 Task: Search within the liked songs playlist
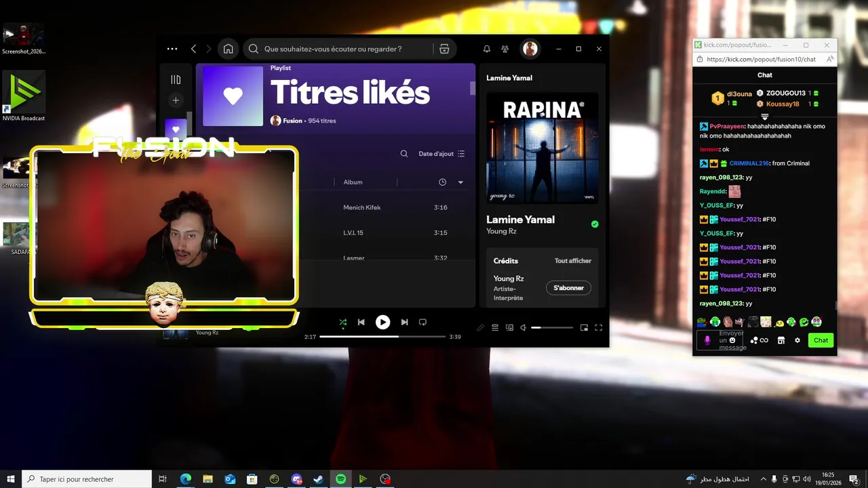coord(404,154)
